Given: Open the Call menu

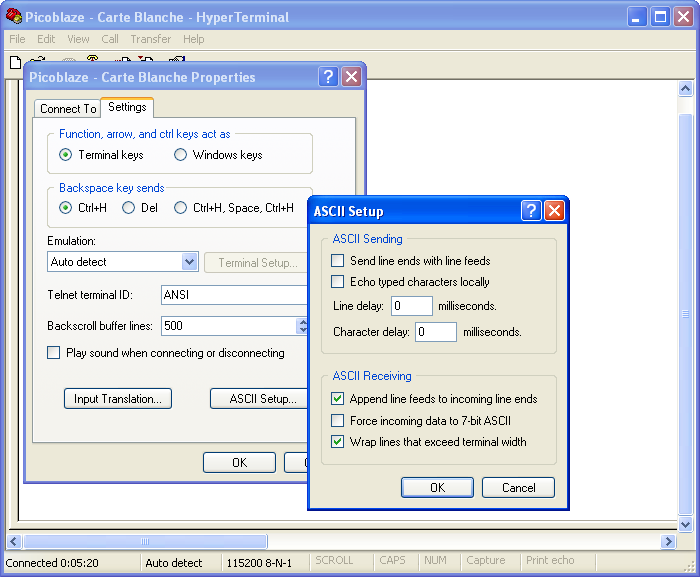Looking at the screenshot, I should point(110,39).
